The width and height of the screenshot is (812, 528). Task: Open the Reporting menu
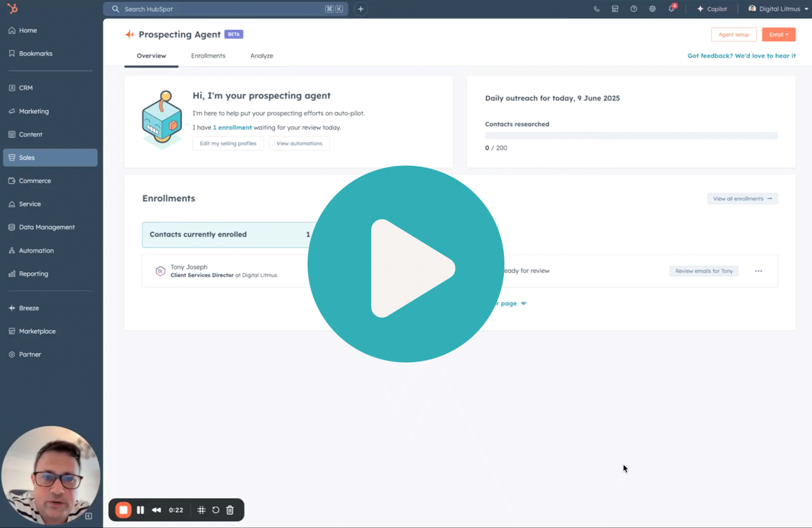(x=28, y=274)
